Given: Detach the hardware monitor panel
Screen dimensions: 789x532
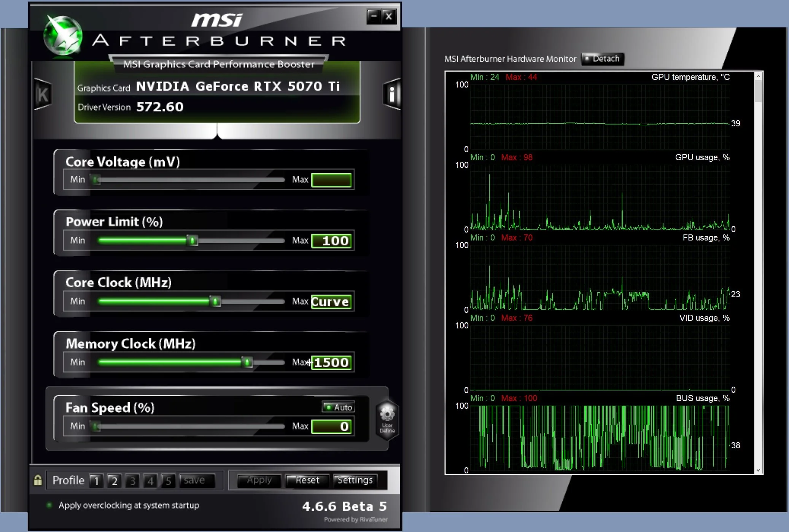Looking at the screenshot, I should tap(603, 59).
